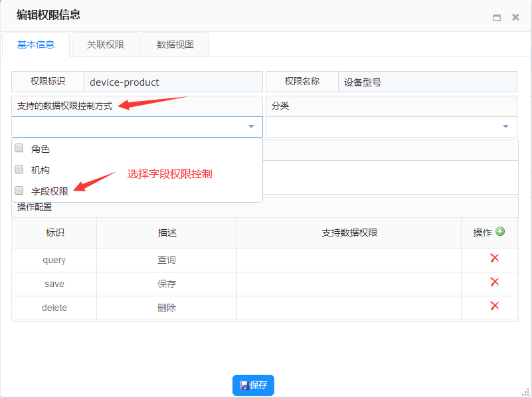Click the 支持数据权限 column header
This screenshot has width=532, height=398.
pyautogui.click(x=349, y=233)
